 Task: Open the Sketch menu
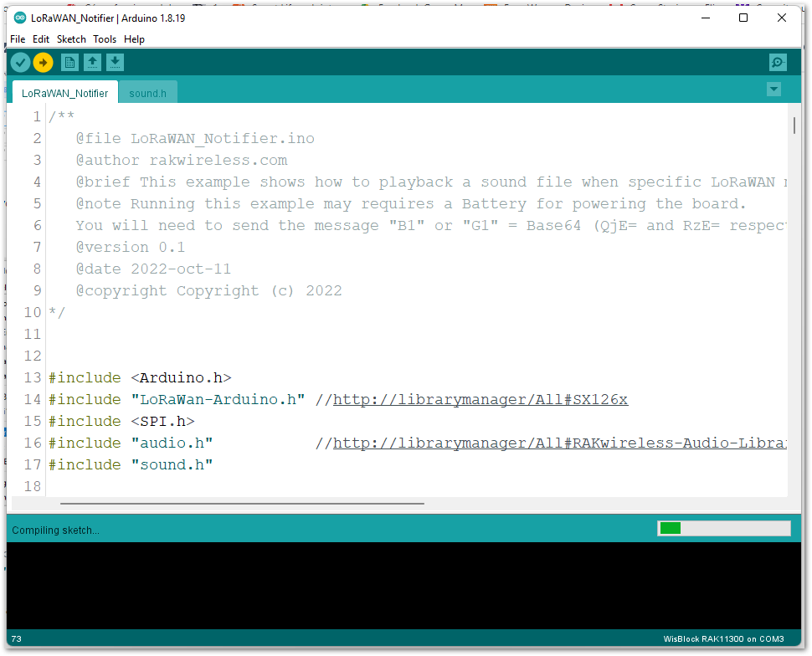pos(71,39)
